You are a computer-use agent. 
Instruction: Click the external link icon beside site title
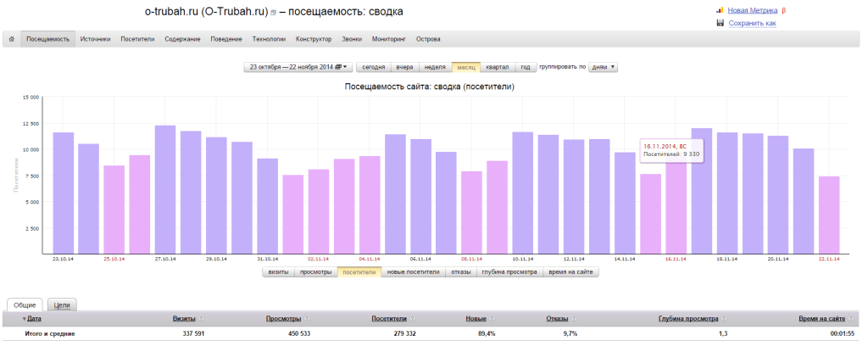pos(273,13)
